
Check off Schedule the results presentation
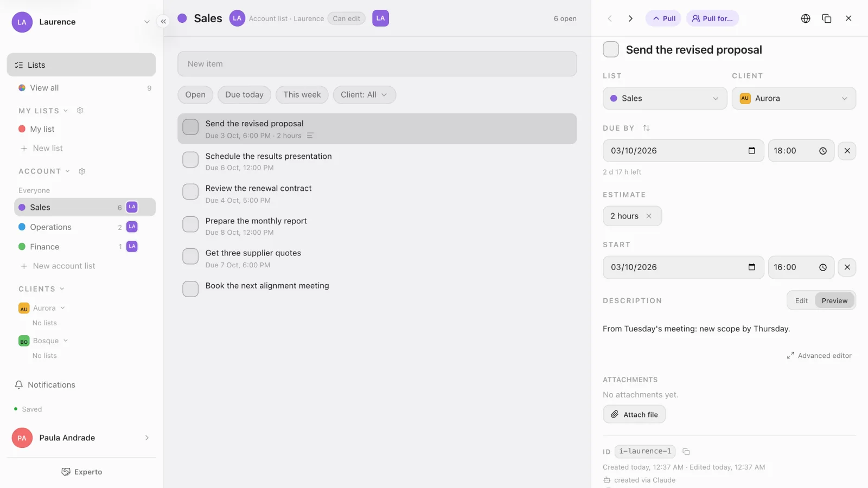190,159
